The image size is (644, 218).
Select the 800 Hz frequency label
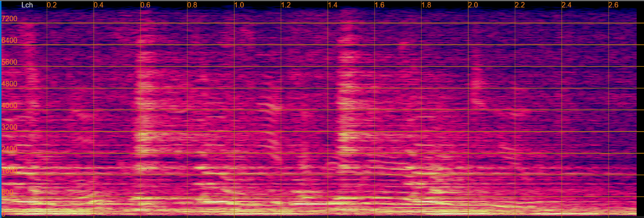pyautogui.click(x=8, y=192)
